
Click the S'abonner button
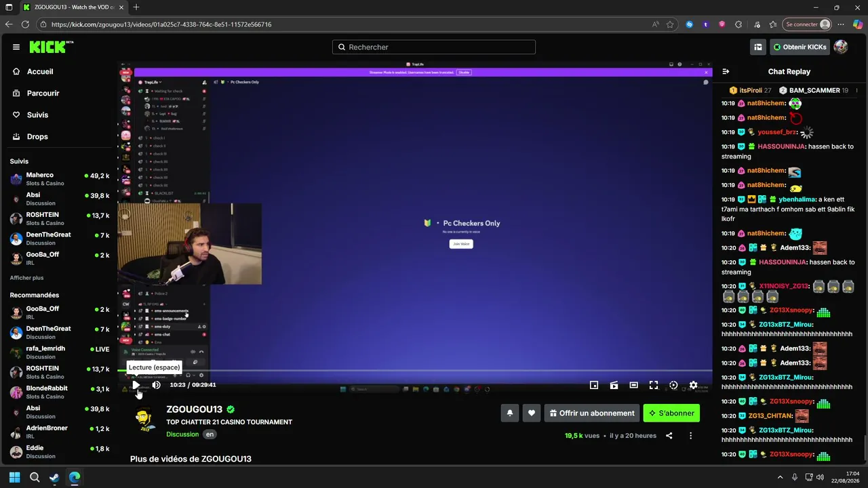tap(671, 413)
